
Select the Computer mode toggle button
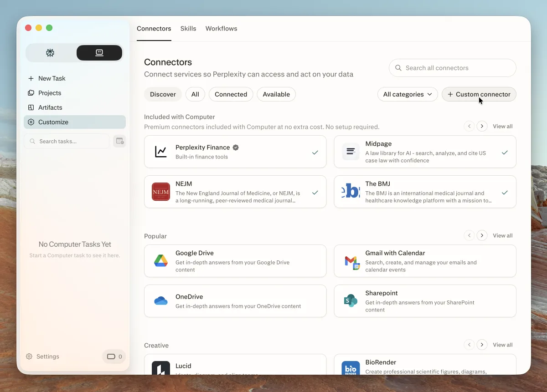[x=99, y=53]
